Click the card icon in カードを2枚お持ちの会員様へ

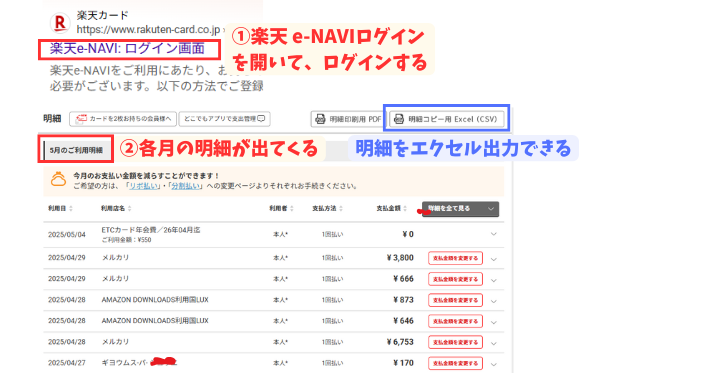81,118
